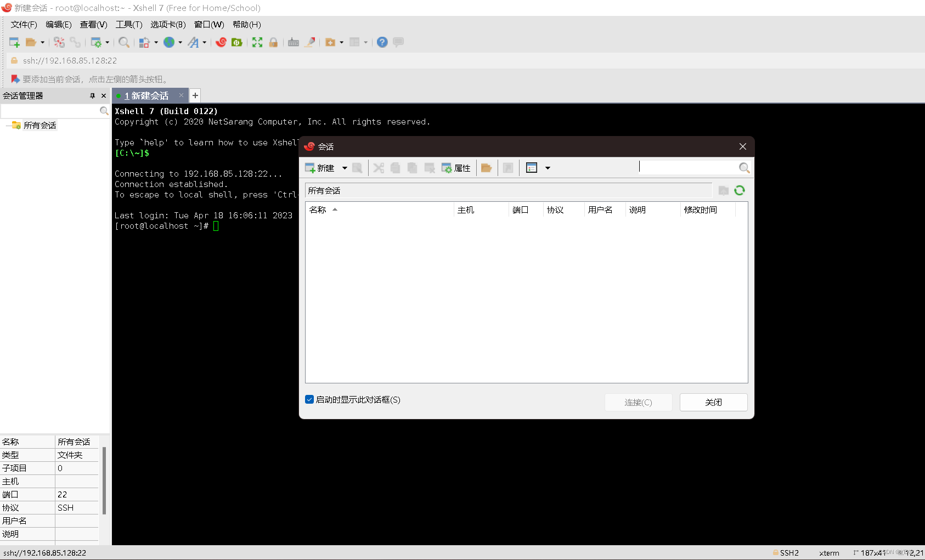This screenshot has height=560, width=925.
Task: Expand the 新建 dropdown arrow in the dialog
Action: click(x=345, y=168)
